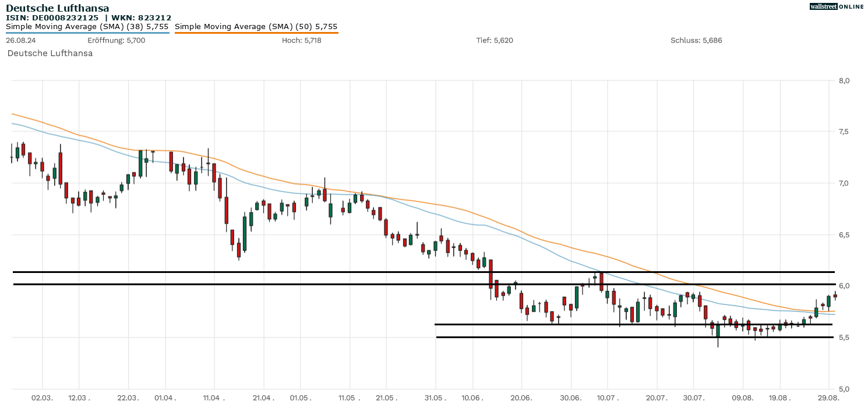Click the Eröffnung 5,700 value
Image resolution: width=868 pixels, height=401 pixels.
point(116,40)
